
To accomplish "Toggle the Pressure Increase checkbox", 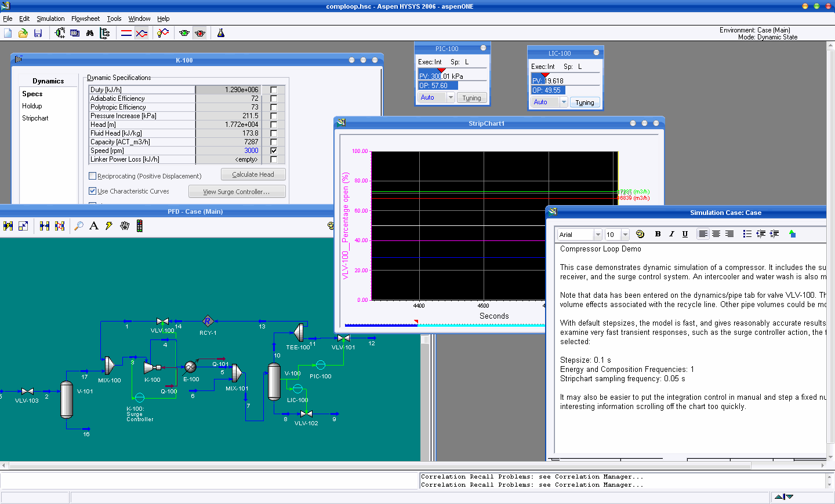I will coord(274,116).
